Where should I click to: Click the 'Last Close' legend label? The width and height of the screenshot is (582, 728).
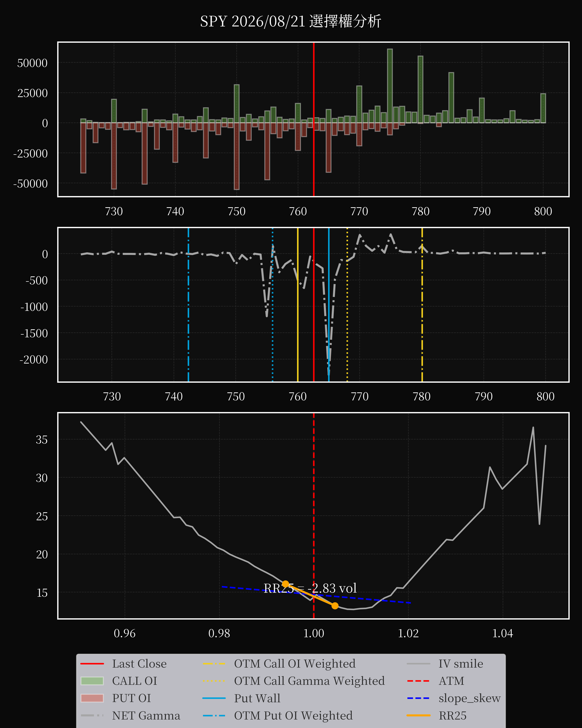(x=139, y=663)
